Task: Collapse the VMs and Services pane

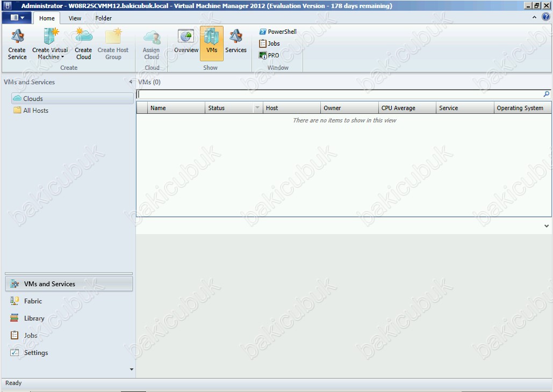Action: (x=131, y=82)
